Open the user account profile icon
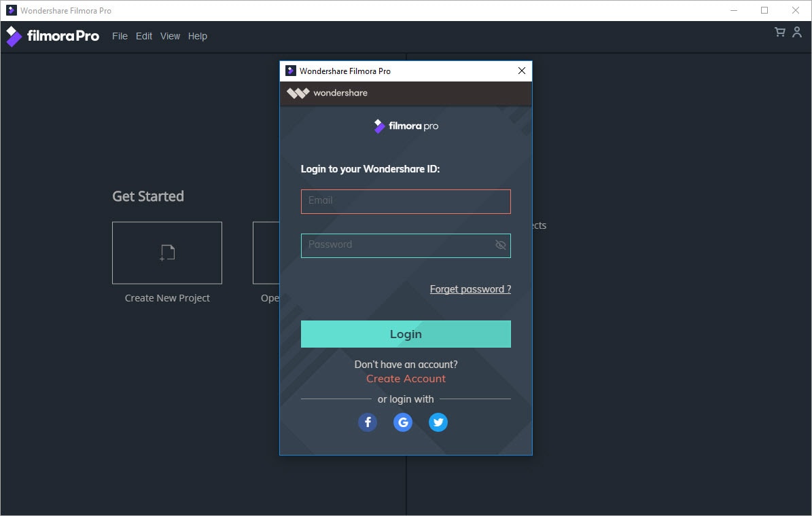Image resolution: width=812 pixels, height=516 pixels. coord(797,32)
